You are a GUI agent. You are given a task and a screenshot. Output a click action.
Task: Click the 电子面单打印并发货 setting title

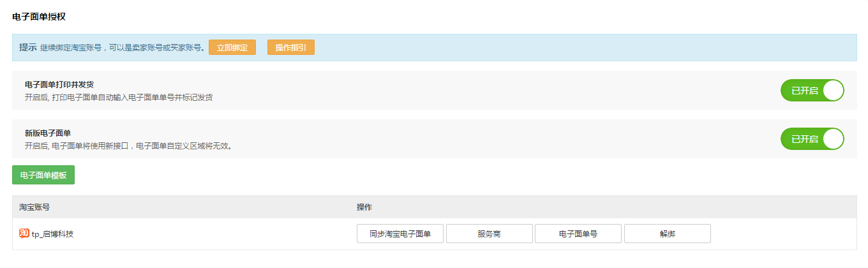(59, 85)
